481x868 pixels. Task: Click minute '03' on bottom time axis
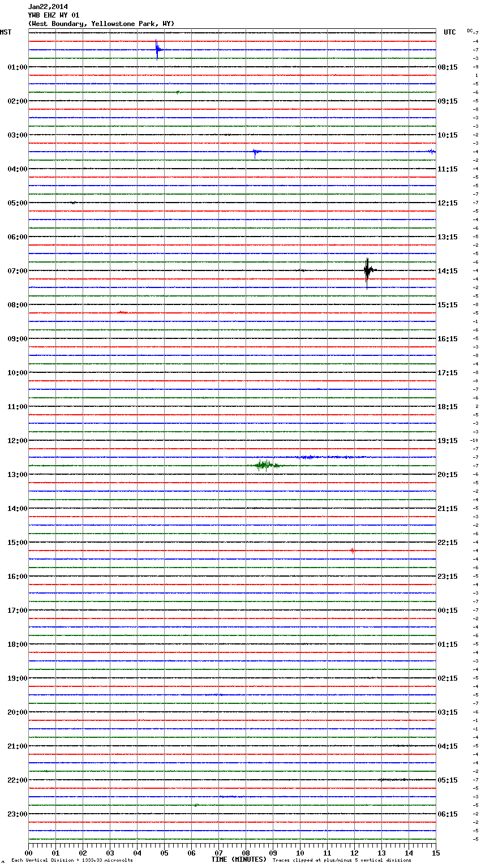[110, 853]
